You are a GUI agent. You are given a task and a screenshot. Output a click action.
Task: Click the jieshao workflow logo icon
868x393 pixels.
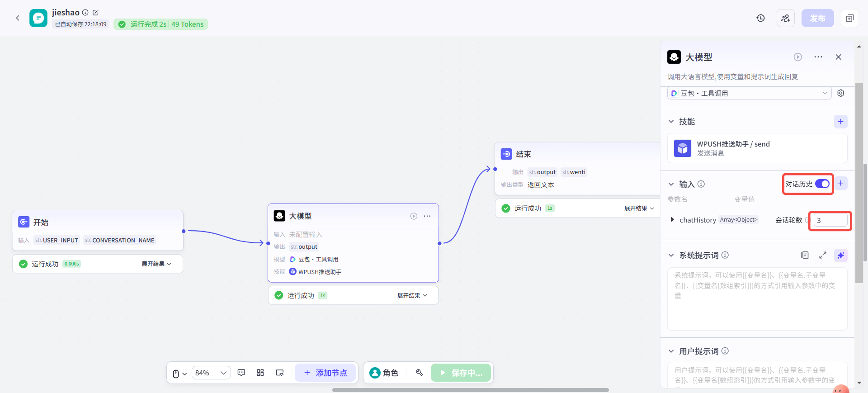(38, 18)
